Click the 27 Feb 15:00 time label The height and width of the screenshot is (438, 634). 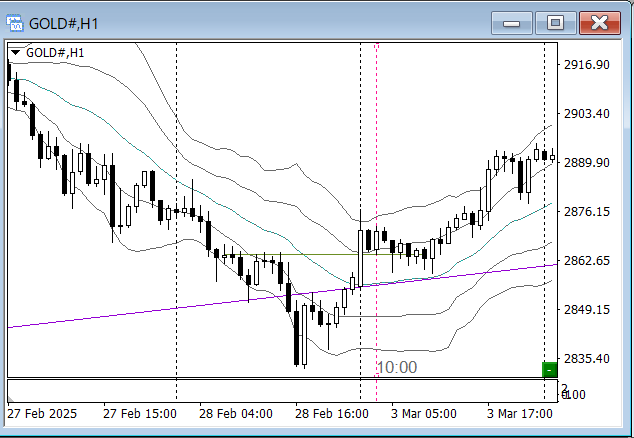point(139,414)
